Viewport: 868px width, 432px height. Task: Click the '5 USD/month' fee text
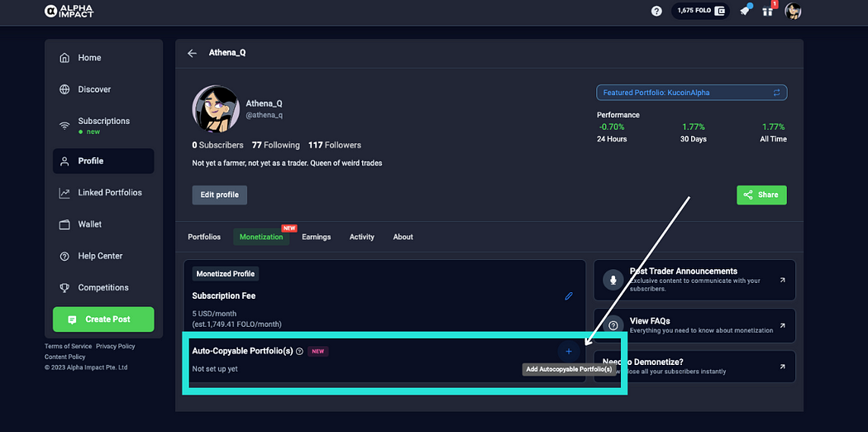pos(216,314)
